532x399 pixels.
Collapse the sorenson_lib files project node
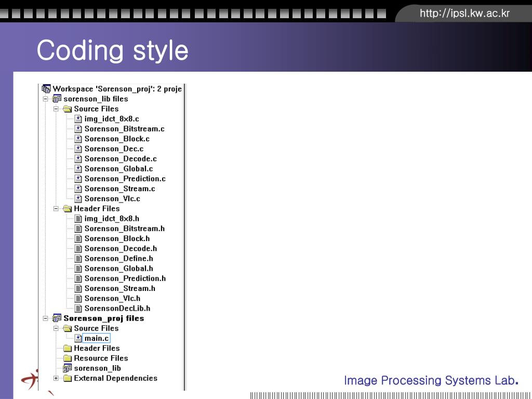pos(46,99)
